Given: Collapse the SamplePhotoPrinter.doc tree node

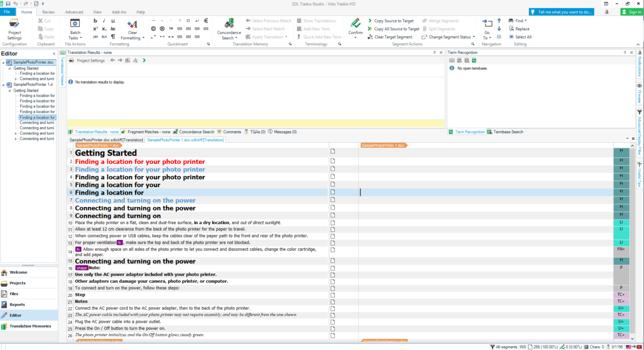Looking at the screenshot, I should [3, 63].
